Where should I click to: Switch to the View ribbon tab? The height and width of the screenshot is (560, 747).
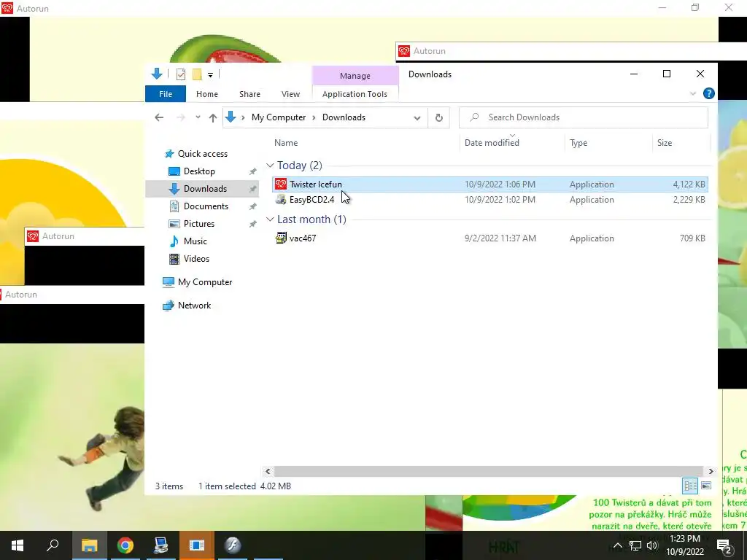[290, 94]
